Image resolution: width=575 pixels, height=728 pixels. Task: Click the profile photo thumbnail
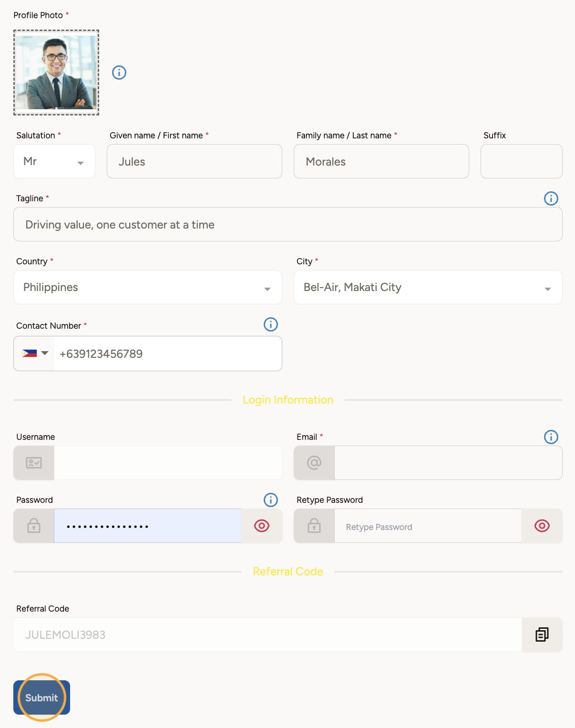tap(56, 73)
